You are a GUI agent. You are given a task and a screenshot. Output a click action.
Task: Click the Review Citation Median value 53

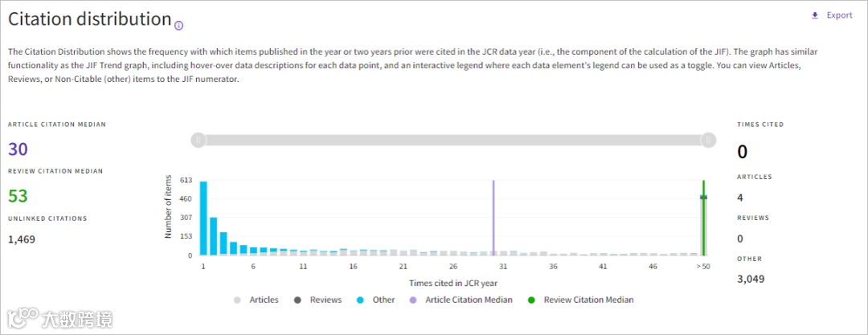pos(18,195)
